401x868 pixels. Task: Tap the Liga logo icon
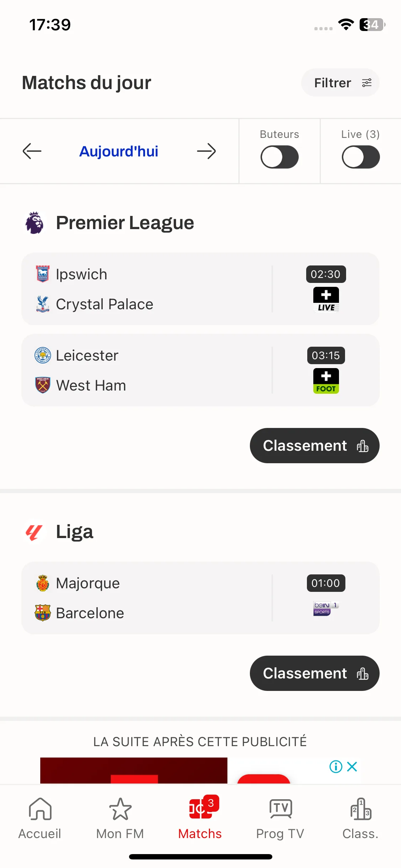coord(34,532)
